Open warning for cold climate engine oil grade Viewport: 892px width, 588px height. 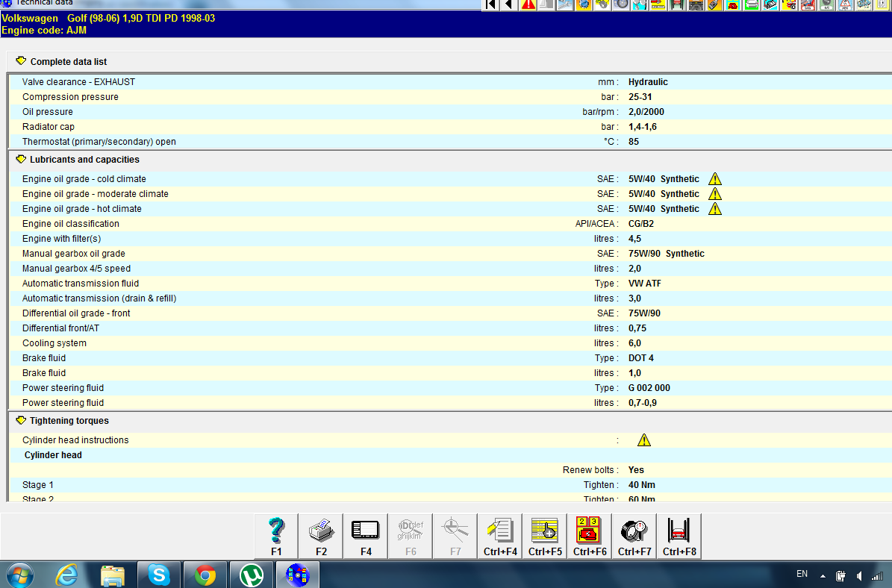715,179
